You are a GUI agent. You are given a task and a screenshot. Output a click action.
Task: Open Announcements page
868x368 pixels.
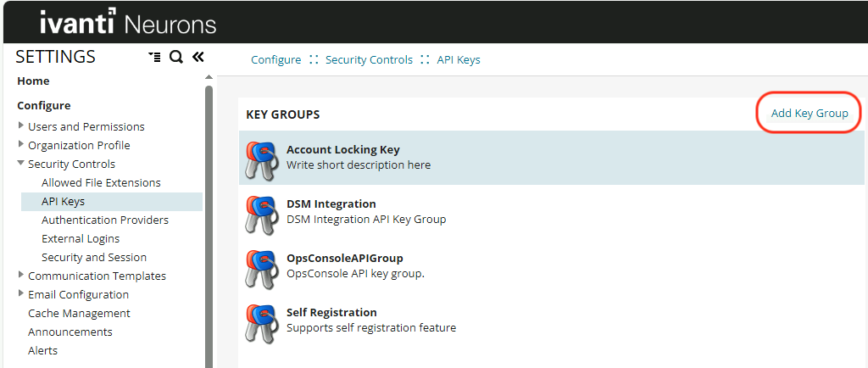pyautogui.click(x=70, y=332)
